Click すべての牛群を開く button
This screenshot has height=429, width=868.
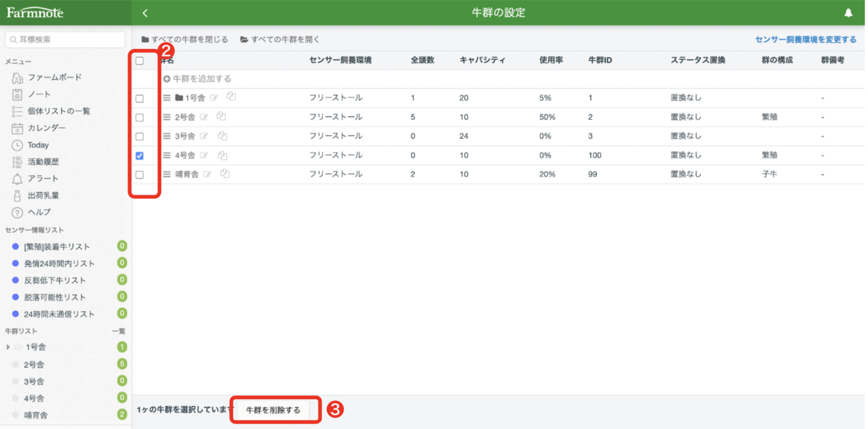click(x=280, y=40)
